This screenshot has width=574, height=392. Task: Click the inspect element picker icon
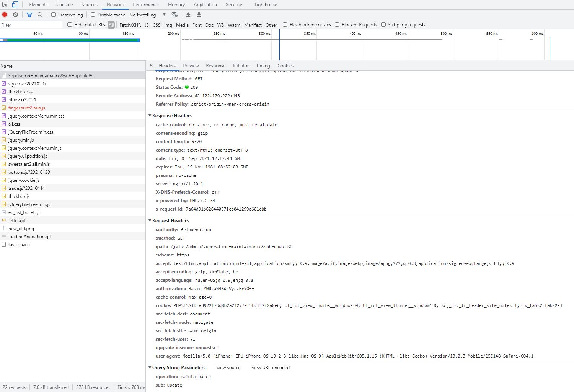click(5, 5)
